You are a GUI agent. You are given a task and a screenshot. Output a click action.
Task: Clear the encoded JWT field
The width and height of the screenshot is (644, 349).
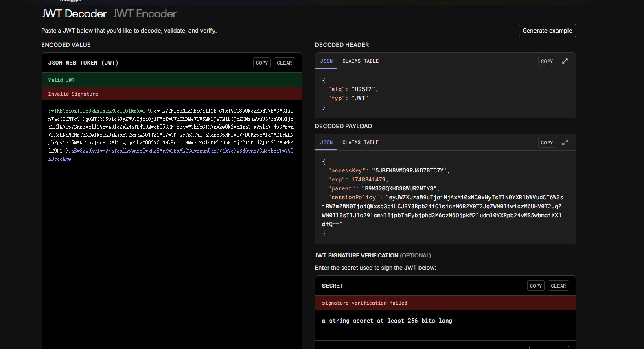pyautogui.click(x=285, y=63)
